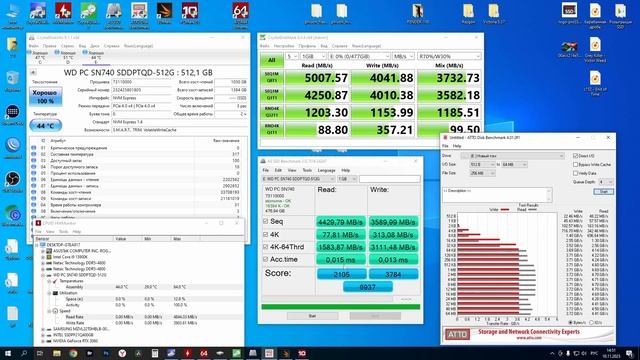Click the green progress bar in AS SSD
The width and height of the screenshot is (640, 360).
(340, 307)
